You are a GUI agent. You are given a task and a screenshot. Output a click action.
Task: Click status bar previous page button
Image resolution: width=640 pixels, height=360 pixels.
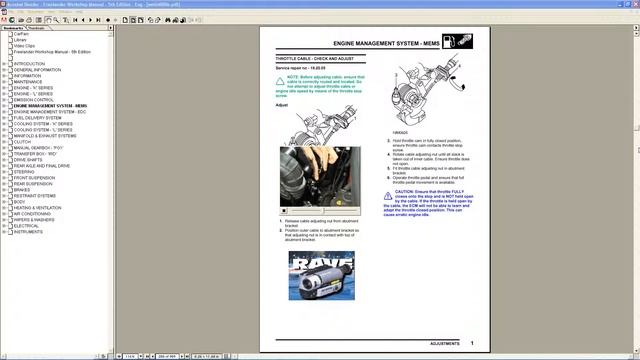[x=152, y=356]
